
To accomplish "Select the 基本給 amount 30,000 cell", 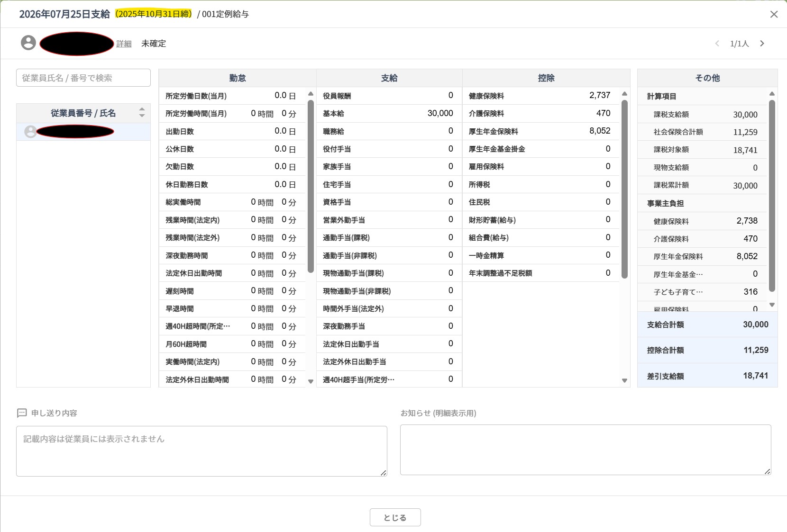I will pos(440,113).
